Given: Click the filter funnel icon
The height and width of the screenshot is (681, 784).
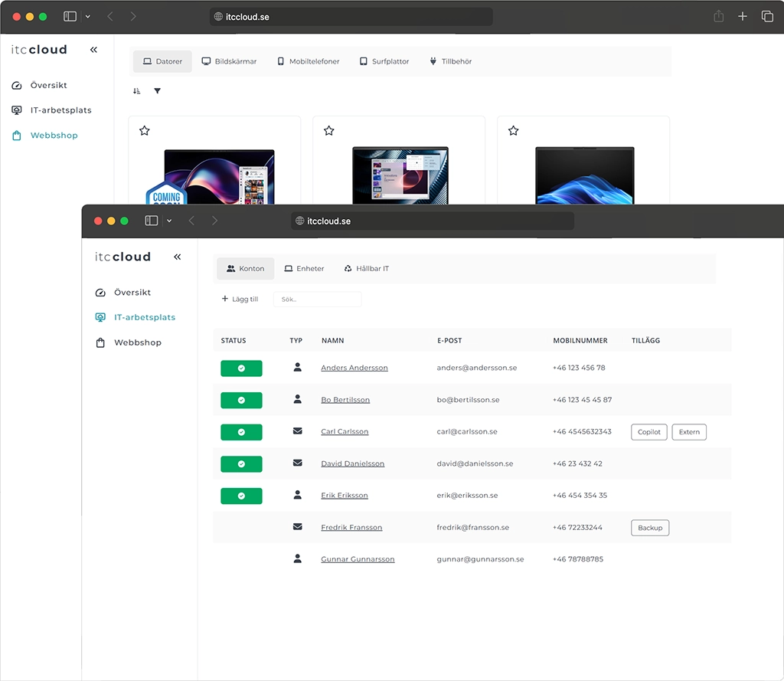Looking at the screenshot, I should (x=157, y=91).
